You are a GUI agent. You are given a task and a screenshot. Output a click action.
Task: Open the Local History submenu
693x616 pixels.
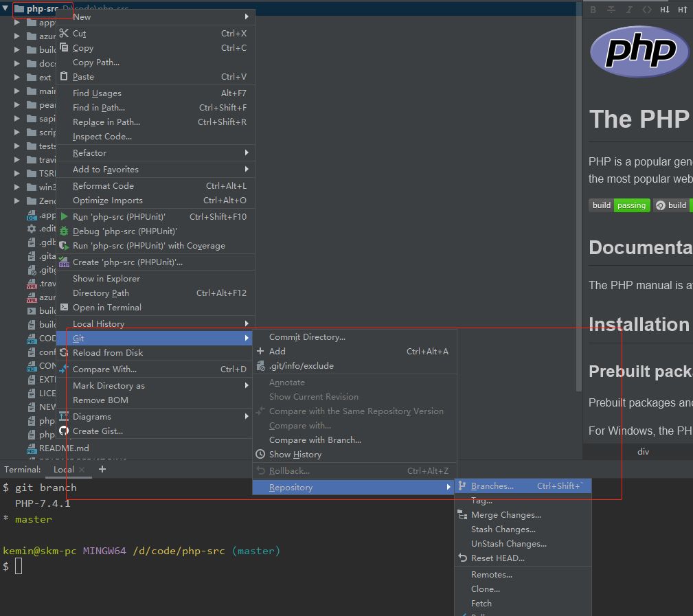156,324
